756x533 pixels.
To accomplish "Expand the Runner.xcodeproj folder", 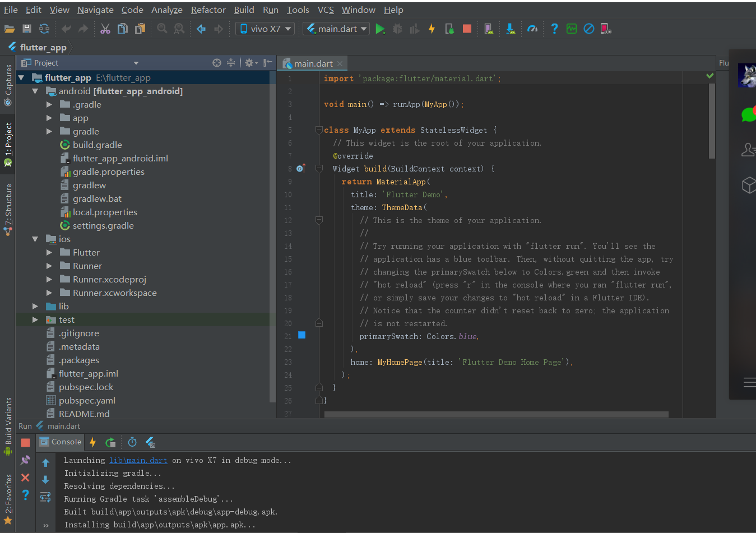I will 49,280.
